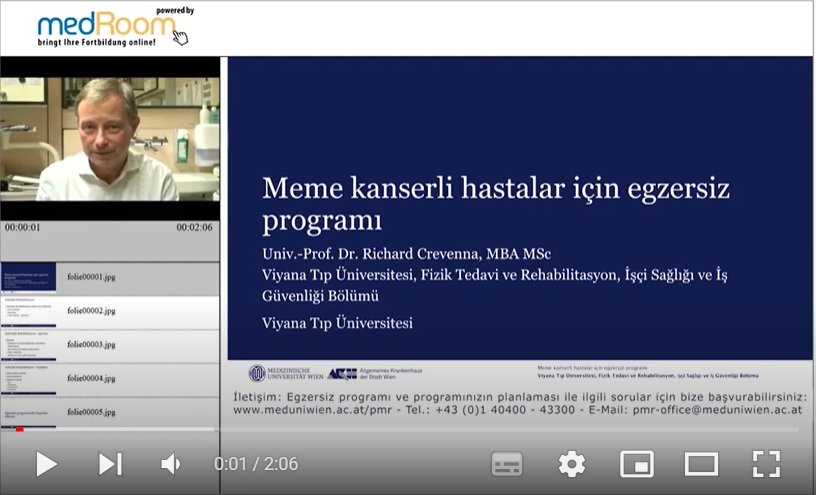Enter fullscreen mode
816x495 pixels.
pyautogui.click(x=766, y=463)
